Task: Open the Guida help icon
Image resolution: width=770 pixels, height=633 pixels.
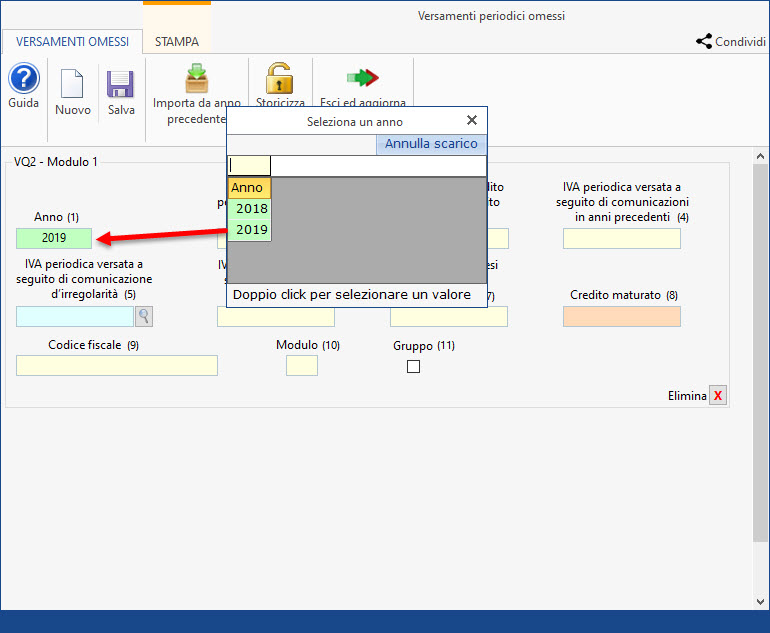Action: (24, 79)
